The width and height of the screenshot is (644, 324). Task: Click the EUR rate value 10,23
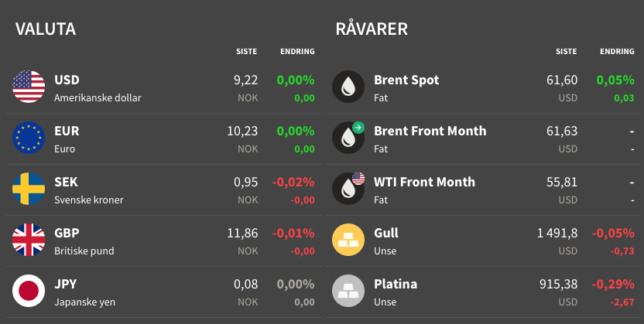[x=242, y=131]
